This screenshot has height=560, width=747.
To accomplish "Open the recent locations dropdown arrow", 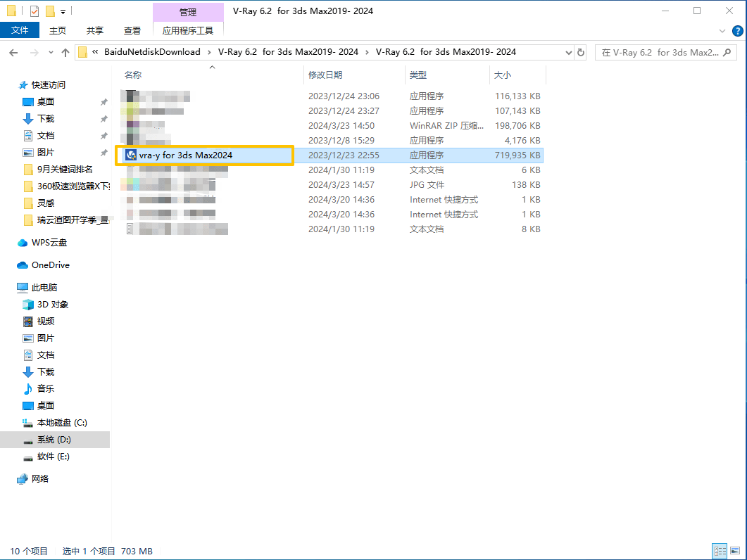I will click(51, 52).
